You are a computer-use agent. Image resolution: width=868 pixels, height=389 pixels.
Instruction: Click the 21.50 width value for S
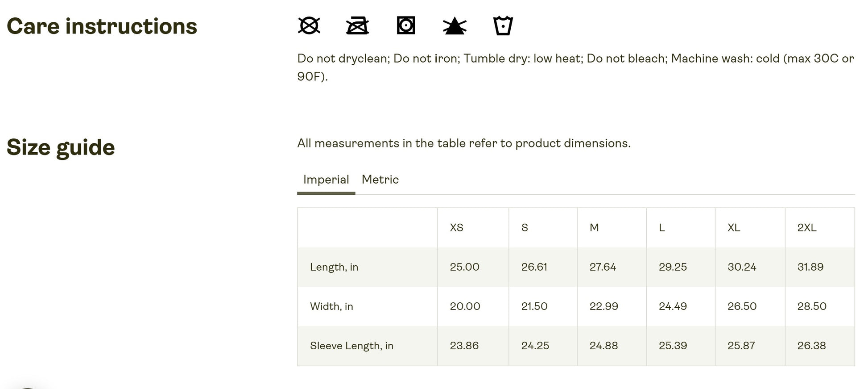pyautogui.click(x=534, y=306)
